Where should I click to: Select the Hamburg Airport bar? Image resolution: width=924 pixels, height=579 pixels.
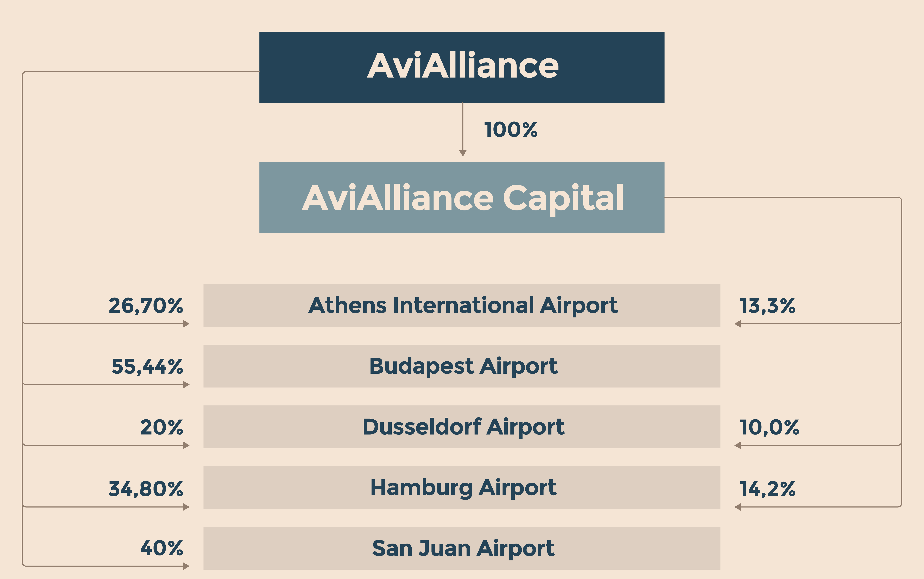click(462, 487)
